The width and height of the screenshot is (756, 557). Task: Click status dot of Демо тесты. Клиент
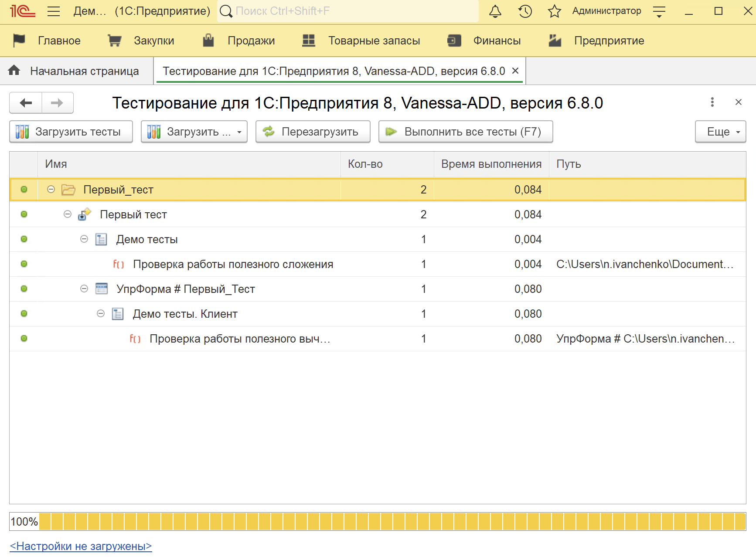(24, 313)
